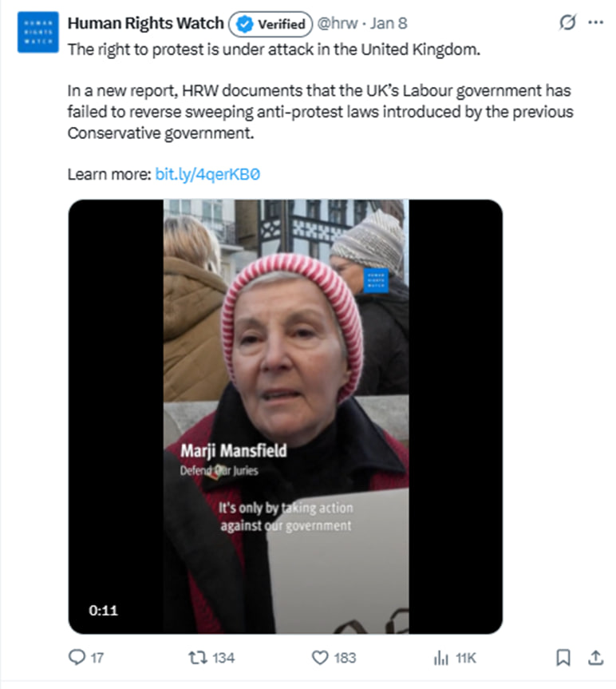
Task: Open the bit.ly/4qerKB0 link
Action: 207,175
